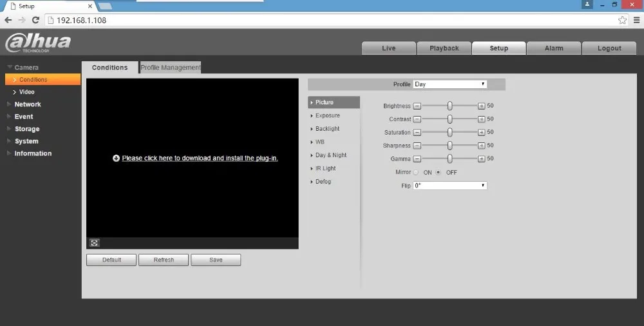Image resolution: width=644 pixels, height=326 pixels.
Task: Click the plug-in download and install link
Action: [200, 158]
